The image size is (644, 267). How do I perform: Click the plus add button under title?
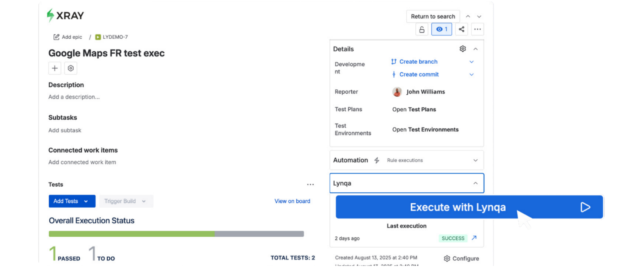click(x=55, y=68)
